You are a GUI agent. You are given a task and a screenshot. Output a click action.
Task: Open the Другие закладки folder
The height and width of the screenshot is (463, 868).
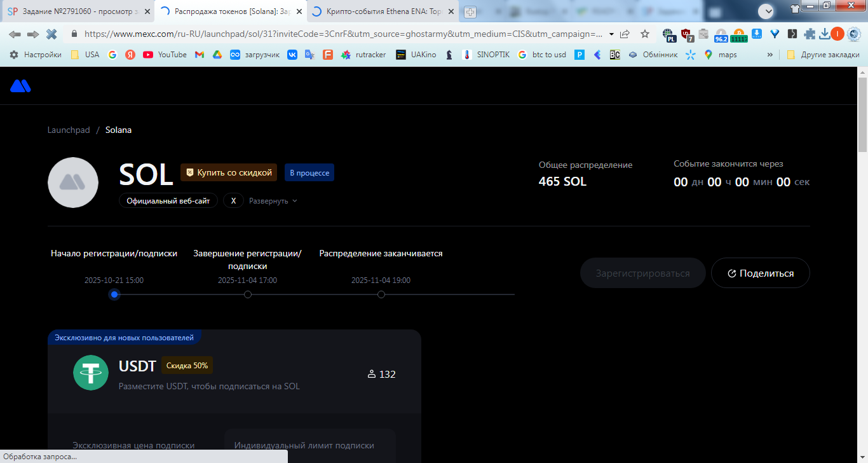(x=823, y=55)
